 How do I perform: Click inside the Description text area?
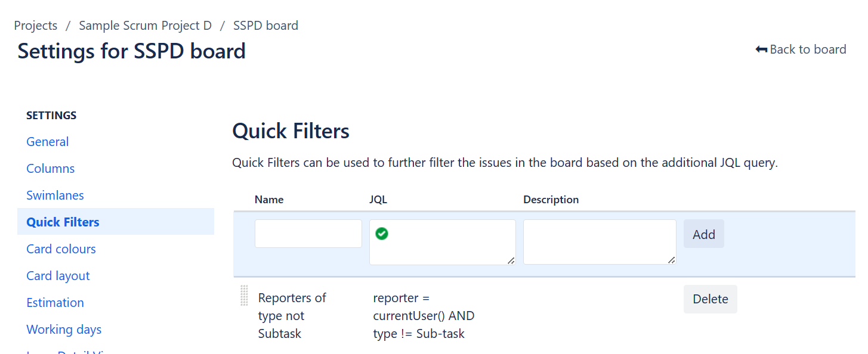[x=598, y=241]
